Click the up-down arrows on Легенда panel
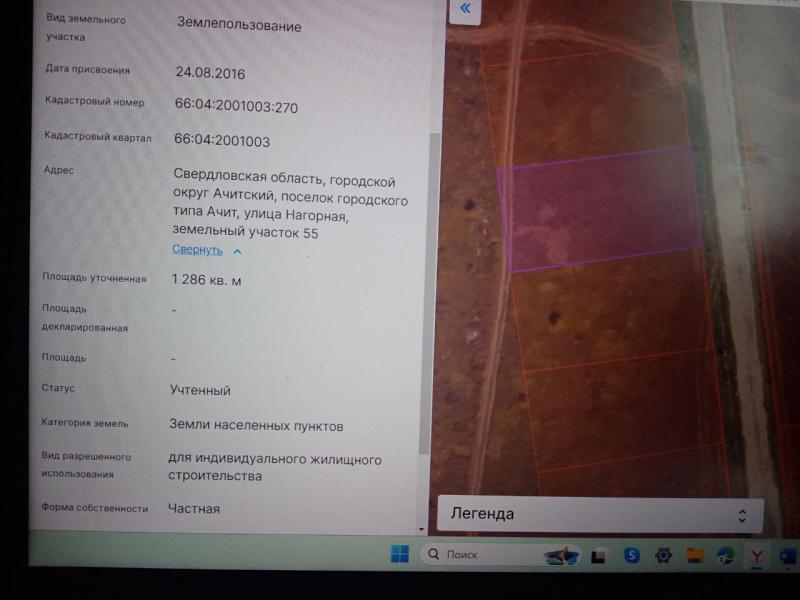Image resolution: width=800 pixels, height=600 pixels. coord(742,515)
